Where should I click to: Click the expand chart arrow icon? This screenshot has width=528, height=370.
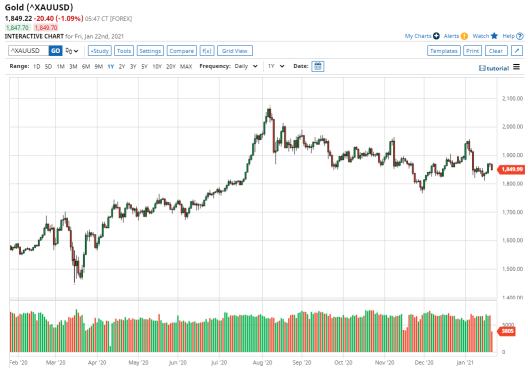[x=517, y=51]
